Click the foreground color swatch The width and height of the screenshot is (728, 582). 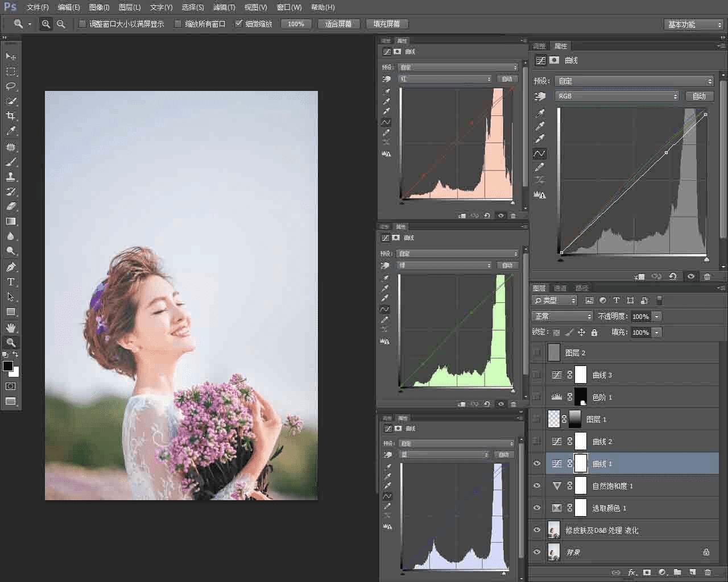[8, 366]
